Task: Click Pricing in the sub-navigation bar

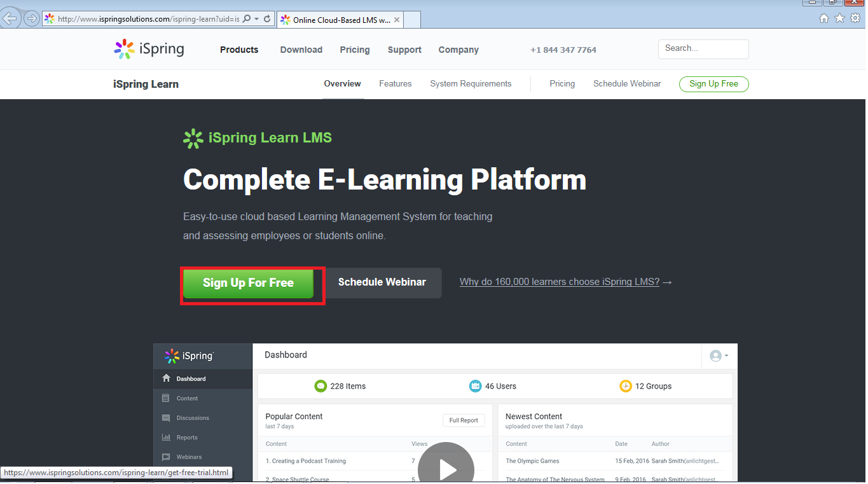Action: coord(562,83)
